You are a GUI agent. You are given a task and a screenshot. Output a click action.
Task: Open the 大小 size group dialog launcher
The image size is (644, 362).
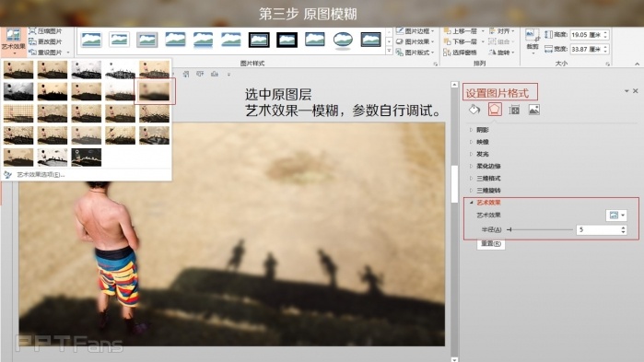(607, 64)
